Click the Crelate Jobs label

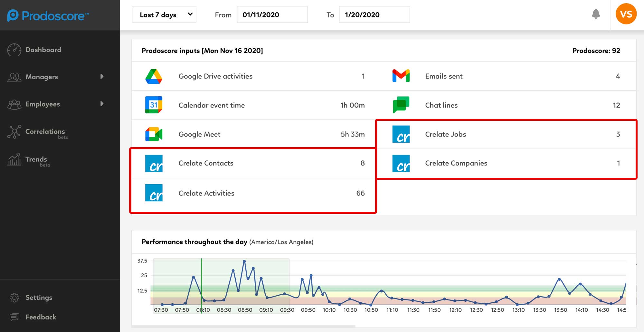[x=445, y=134]
